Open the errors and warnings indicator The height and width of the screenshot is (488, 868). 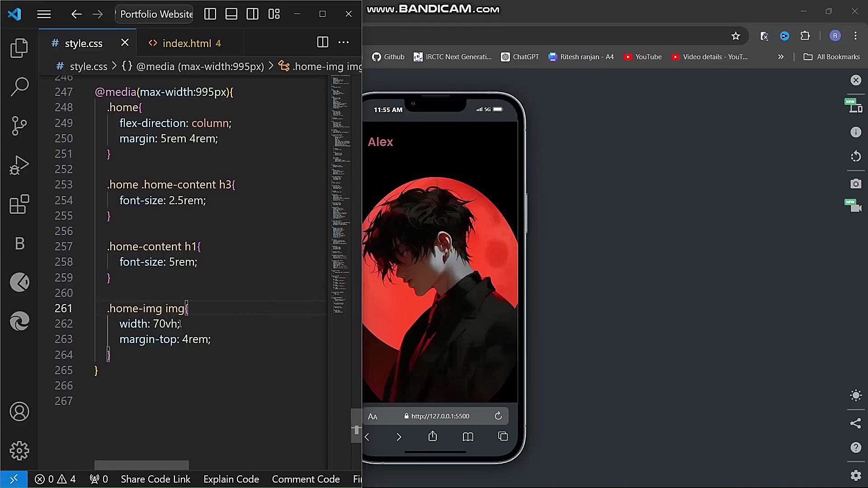coord(55,479)
